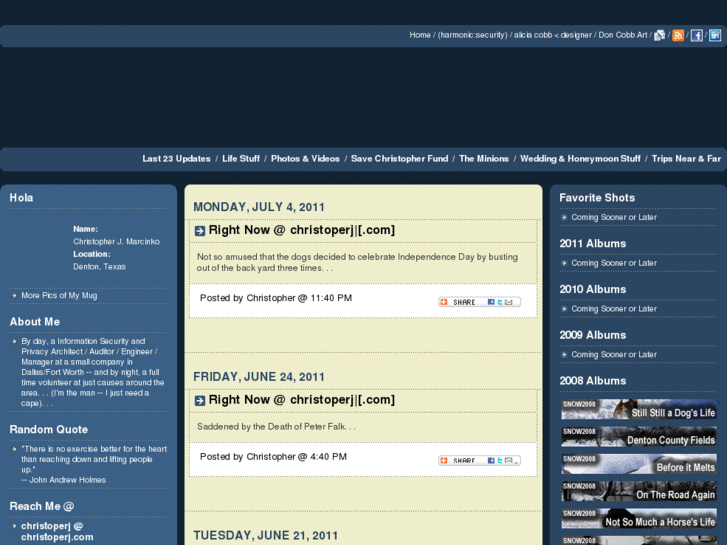Viewport: 727px width, 545px height.
Task: Click the orange share icon on July 4 post
Action: click(x=444, y=302)
